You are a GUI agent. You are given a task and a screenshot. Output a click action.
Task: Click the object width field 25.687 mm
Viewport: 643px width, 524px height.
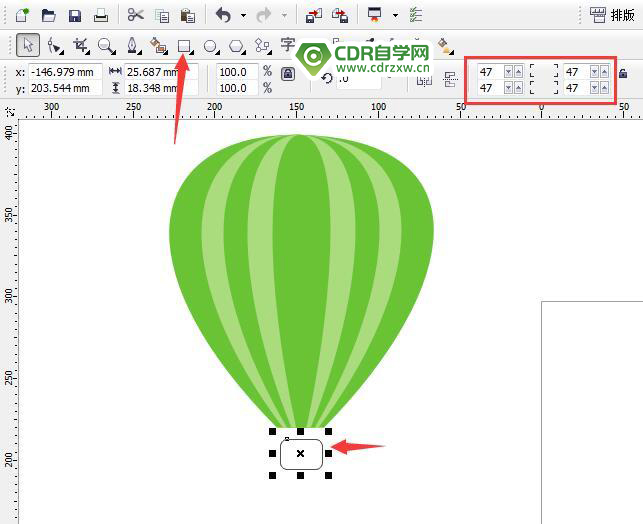coord(161,72)
